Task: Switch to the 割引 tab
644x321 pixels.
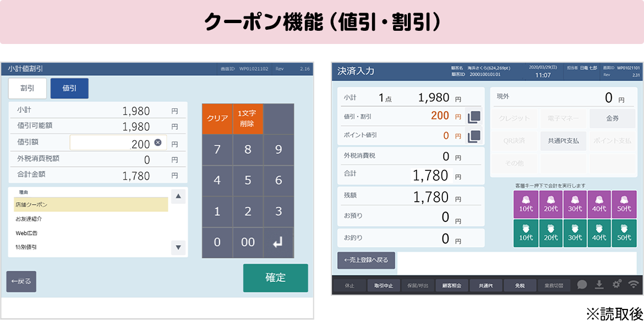Action: (28, 88)
